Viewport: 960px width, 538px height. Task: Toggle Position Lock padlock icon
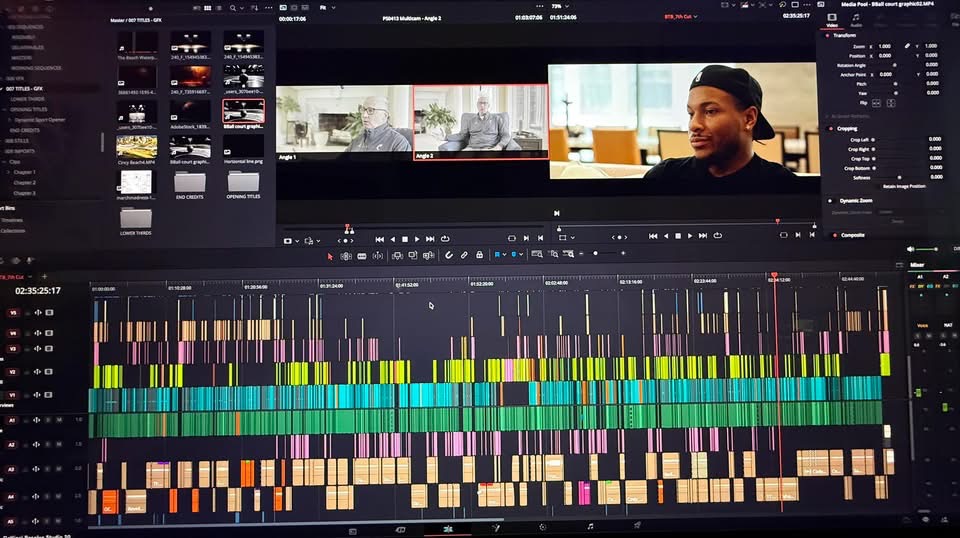tap(479, 255)
